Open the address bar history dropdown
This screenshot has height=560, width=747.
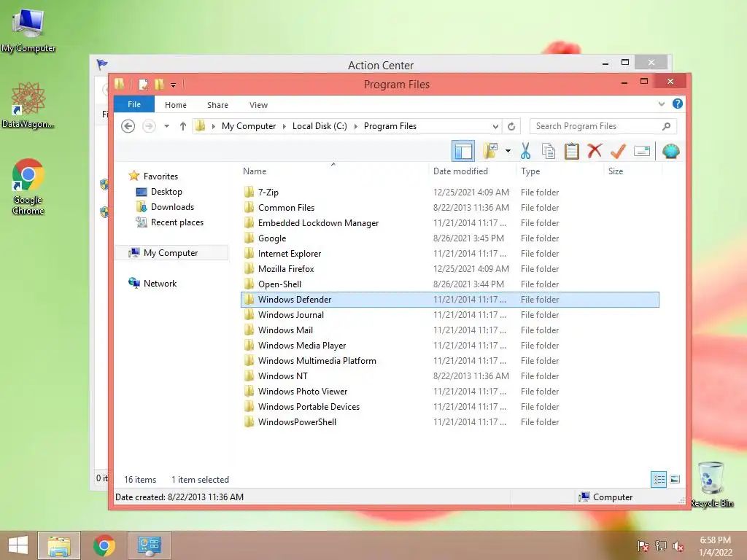tap(495, 126)
